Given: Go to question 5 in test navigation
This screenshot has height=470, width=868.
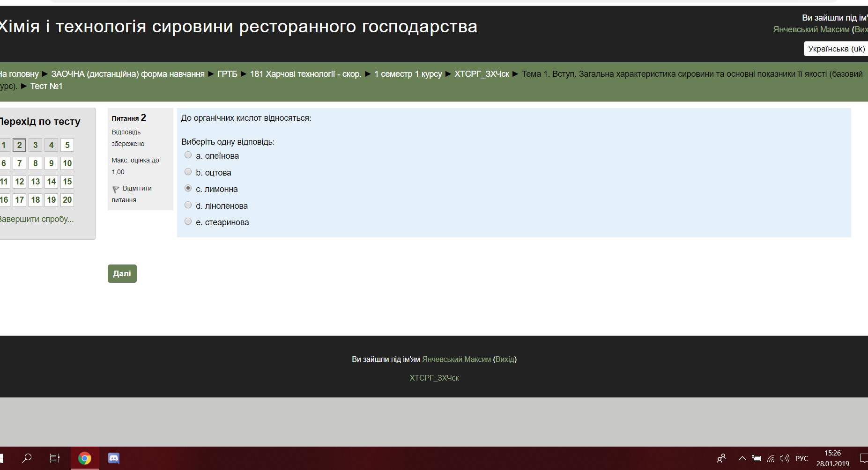Looking at the screenshot, I should coord(67,145).
